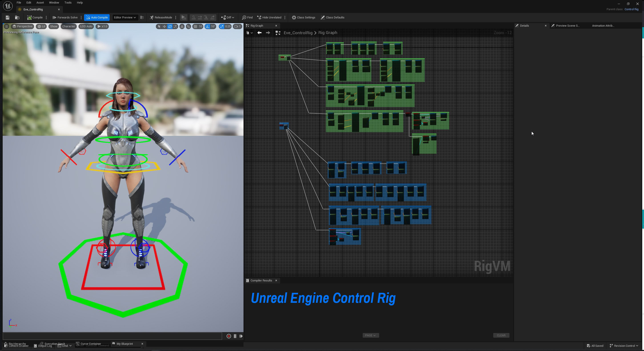
Task: Open the viewport Show menu
Action: [x=54, y=26]
